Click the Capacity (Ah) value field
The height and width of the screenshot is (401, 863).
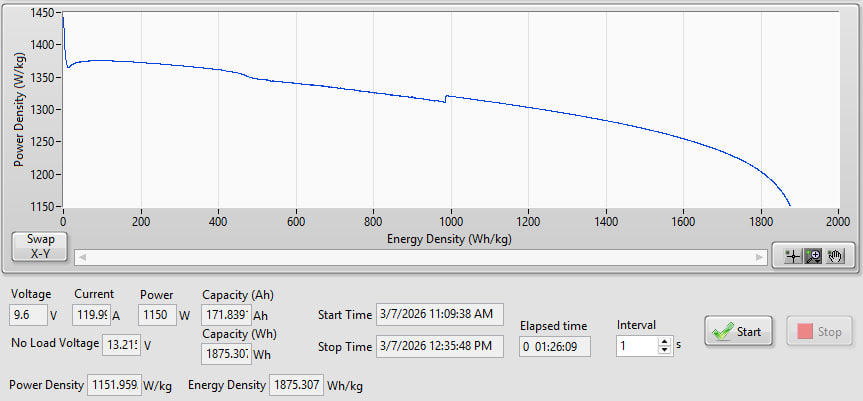click(x=224, y=315)
